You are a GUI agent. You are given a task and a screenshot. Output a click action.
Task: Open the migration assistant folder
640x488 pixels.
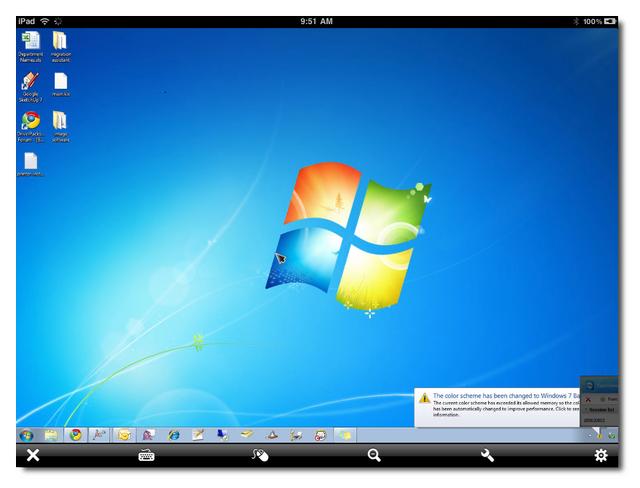click(x=60, y=47)
